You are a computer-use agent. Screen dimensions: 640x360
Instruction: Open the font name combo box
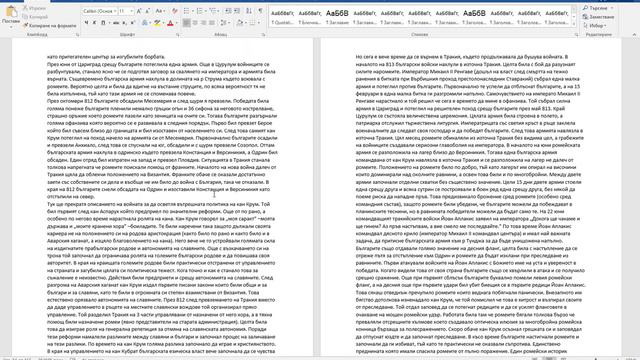[x=100, y=11]
